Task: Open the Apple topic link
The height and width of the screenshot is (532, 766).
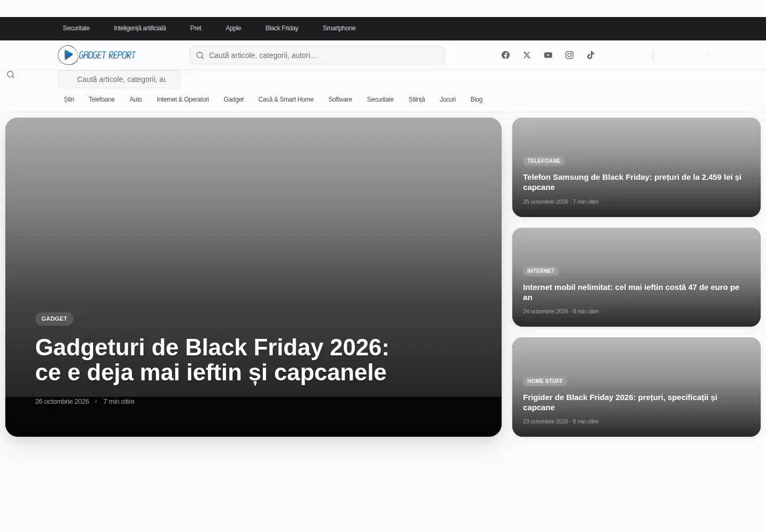Action: point(233,28)
